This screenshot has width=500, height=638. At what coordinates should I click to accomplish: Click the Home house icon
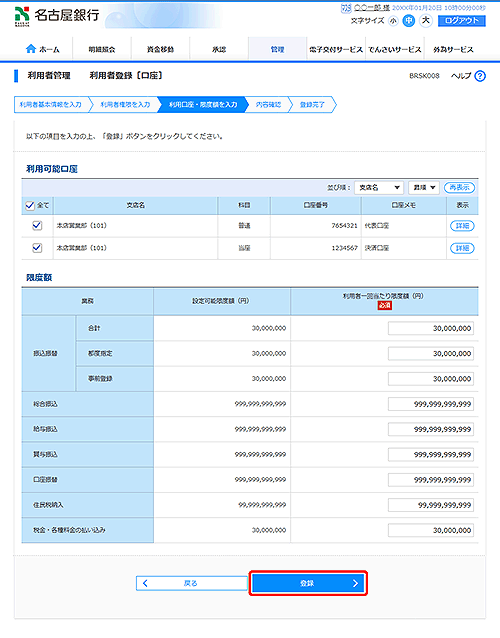pyautogui.click(x=31, y=49)
